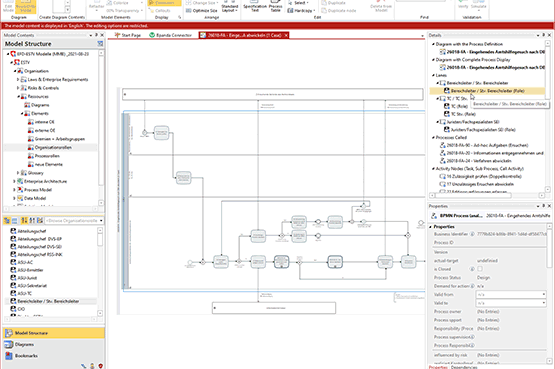Image resolution: width=555 pixels, height=369 pixels.
Task: Click the grouping icon beside browse field
Action: tap(40, 221)
